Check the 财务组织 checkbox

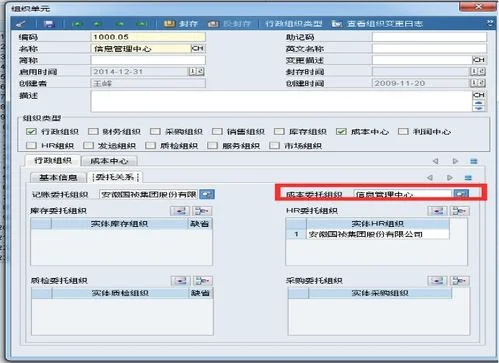(93, 131)
